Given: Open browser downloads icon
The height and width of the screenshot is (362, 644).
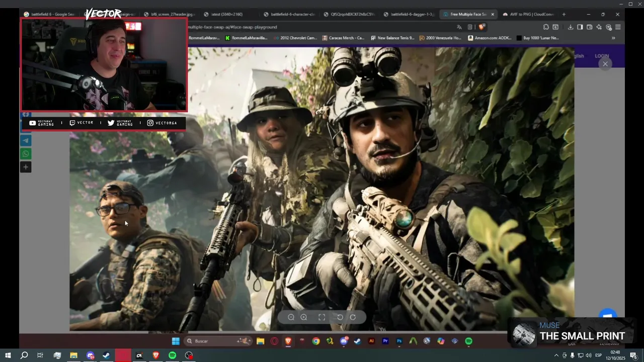Looking at the screenshot, I should coord(570,27).
